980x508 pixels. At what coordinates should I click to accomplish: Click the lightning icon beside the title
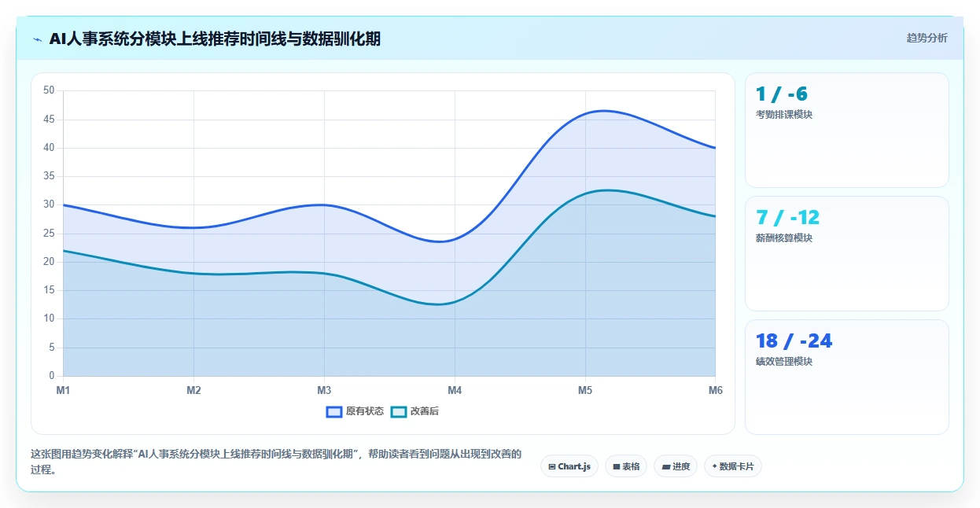click(x=37, y=39)
